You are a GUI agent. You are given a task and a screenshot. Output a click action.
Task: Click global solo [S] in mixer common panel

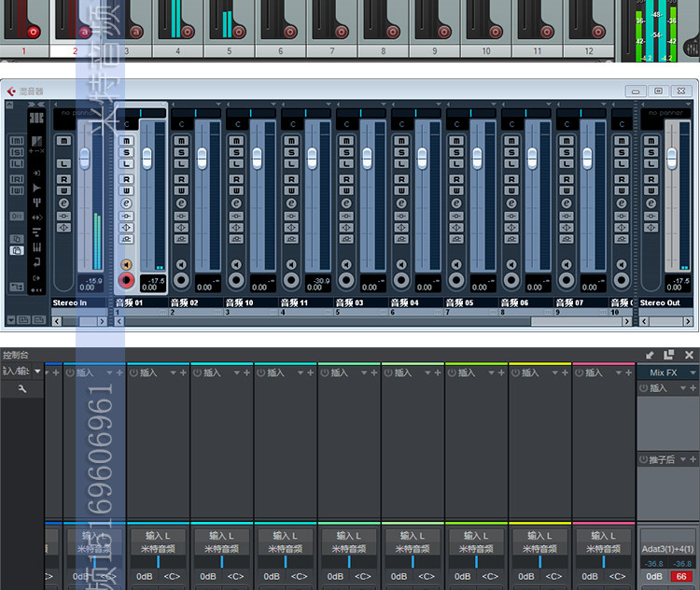[17, 152]
